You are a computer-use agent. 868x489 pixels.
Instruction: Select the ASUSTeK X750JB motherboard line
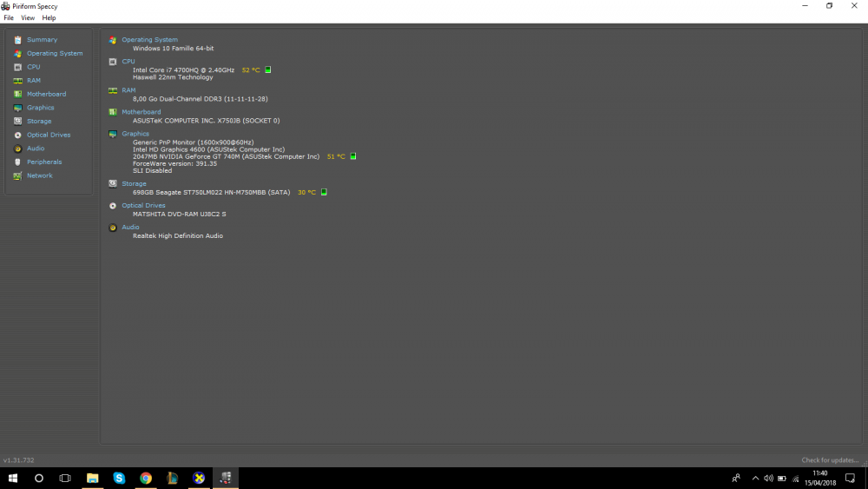click(x=207, y=121)
